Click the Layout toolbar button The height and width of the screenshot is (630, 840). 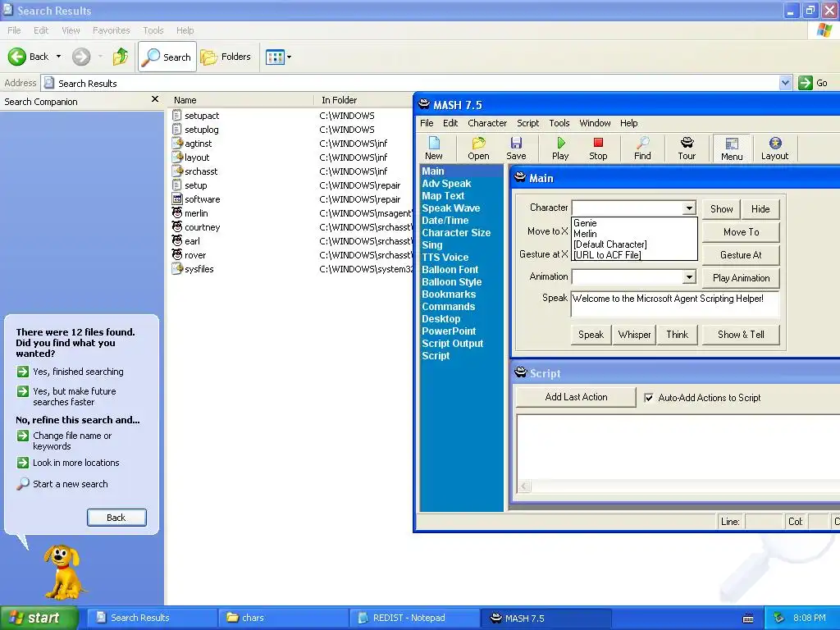click(x=774, y=148)
